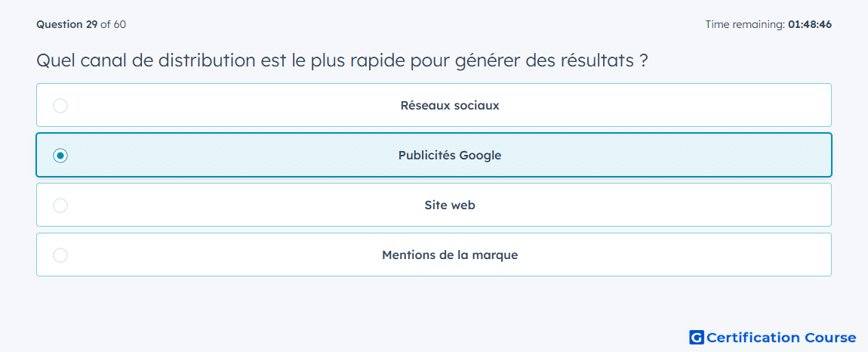868x352 pixels.
Task: Click the Mentions de la marque label text
Action: (x=450, y=255)
